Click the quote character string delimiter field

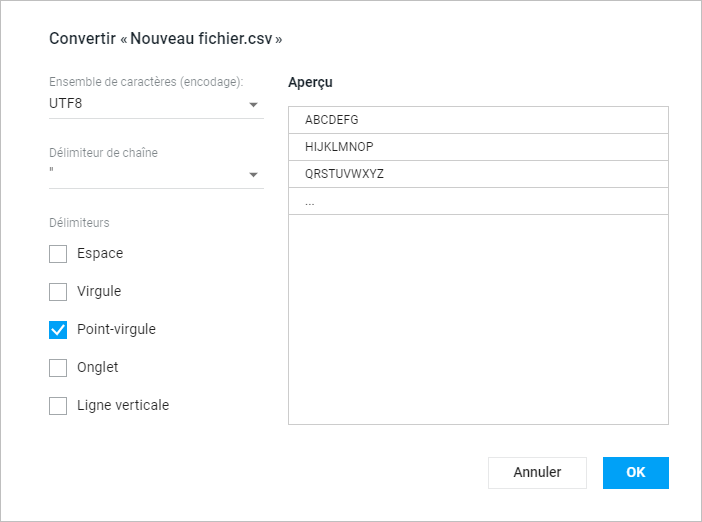pos(156,174)
